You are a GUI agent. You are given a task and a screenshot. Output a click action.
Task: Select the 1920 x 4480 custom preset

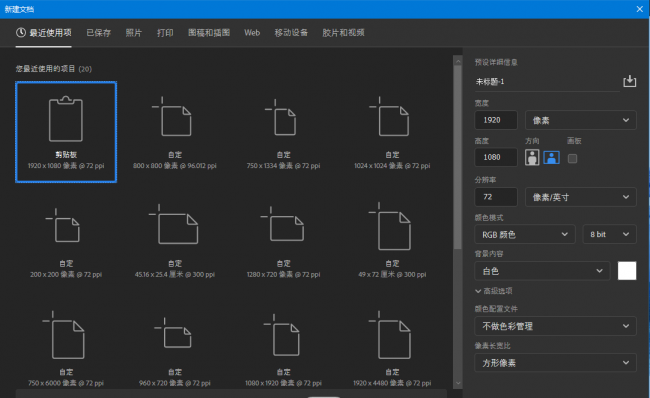click(x=392, y=348)
